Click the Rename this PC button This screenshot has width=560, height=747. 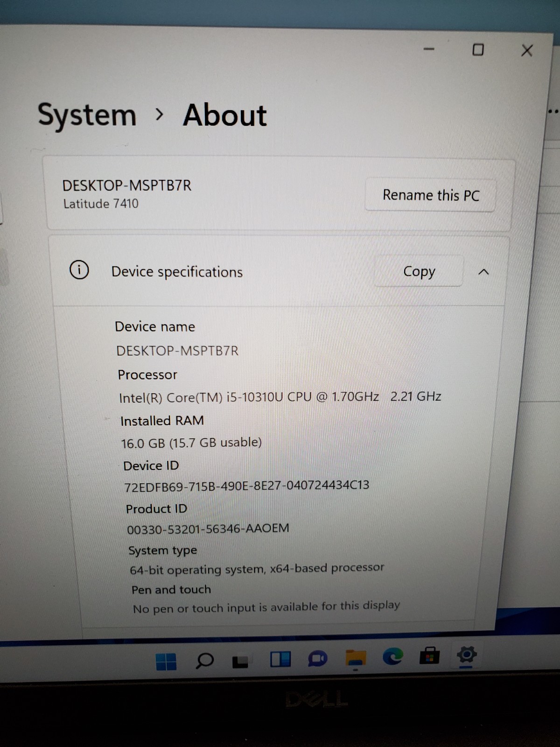click(430, 195)
